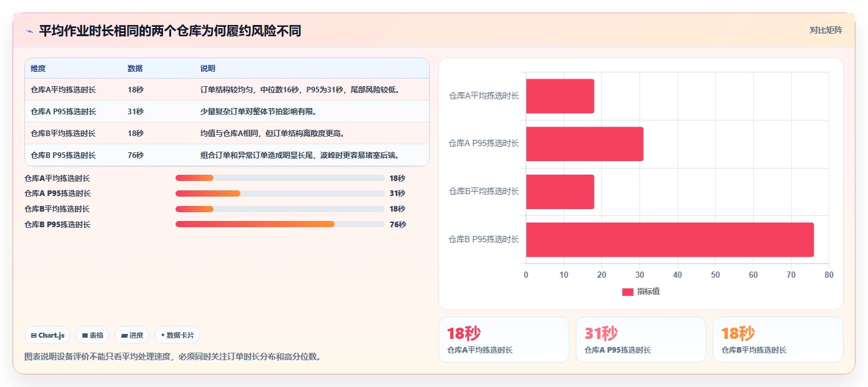Click the description starting 组合订单和异常订单

pyautogui.click(x=300, y=155)
